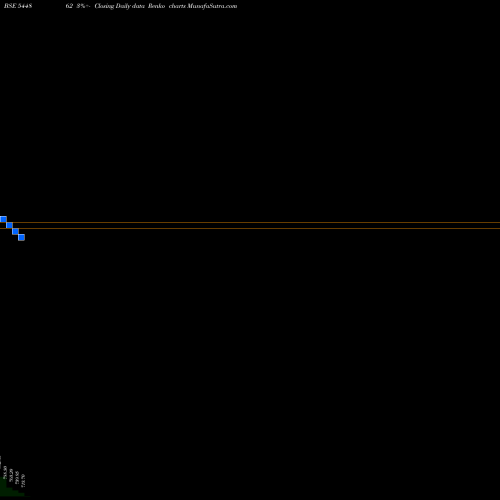Select the third blue Renko brick from top
Screen dimensions: 500x500
(15, 231)
